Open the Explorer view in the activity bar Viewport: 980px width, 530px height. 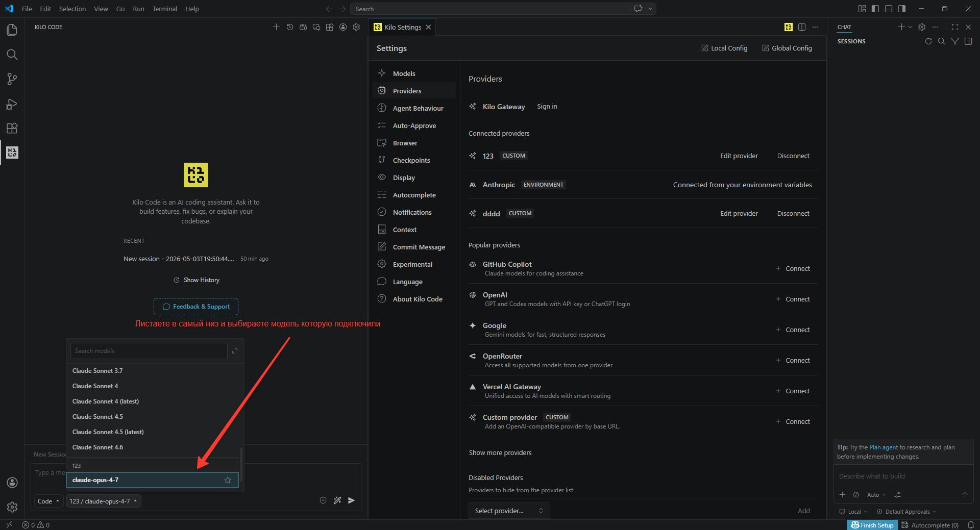coord(12,30)
